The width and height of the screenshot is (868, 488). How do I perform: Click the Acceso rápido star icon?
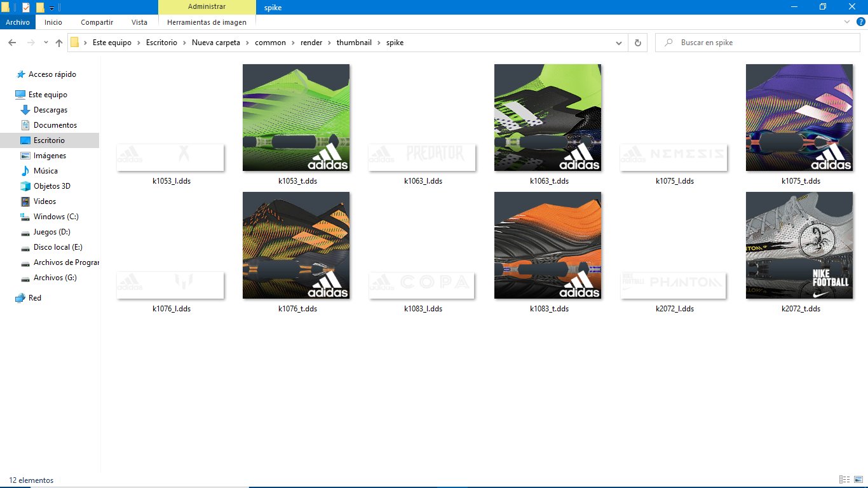tap(21, 74)
